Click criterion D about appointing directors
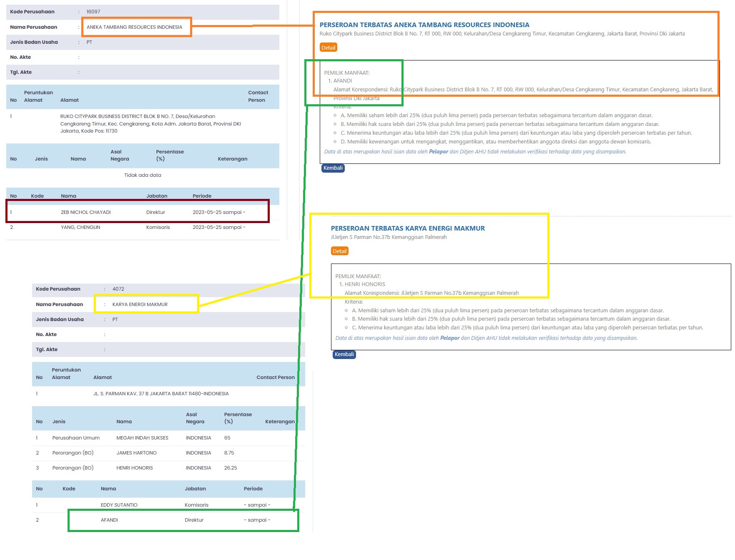The width and height of the screenshot is (735, 560). (x=496, y=142)
